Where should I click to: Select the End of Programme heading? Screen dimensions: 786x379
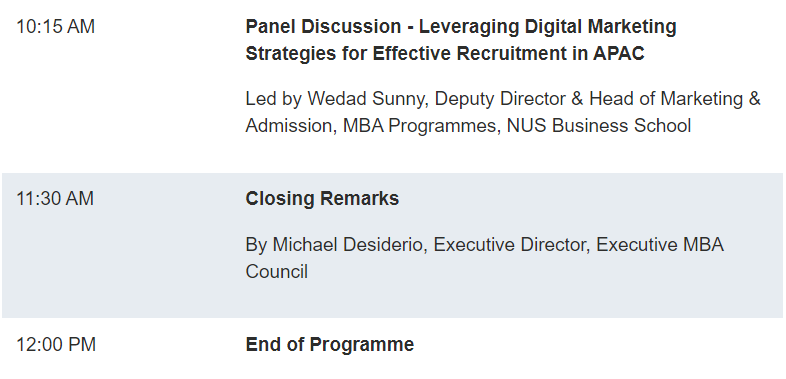pyautogui.click(x=330, y=345)
